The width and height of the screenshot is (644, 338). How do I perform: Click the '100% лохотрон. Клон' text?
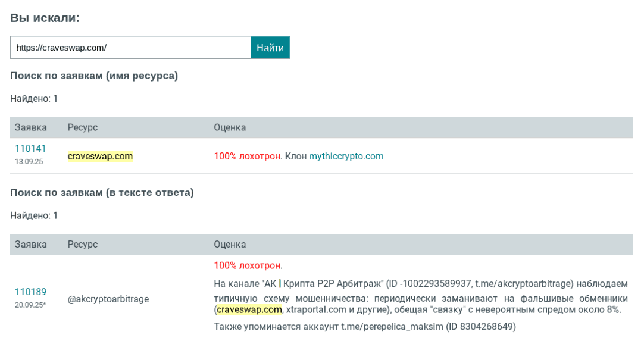click(x=260, y=156)
